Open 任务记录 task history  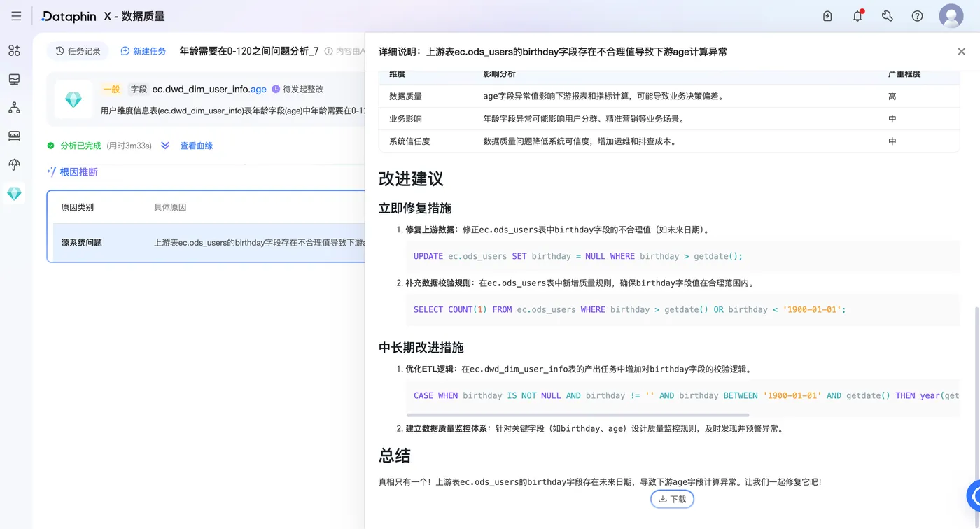(78, 51)
